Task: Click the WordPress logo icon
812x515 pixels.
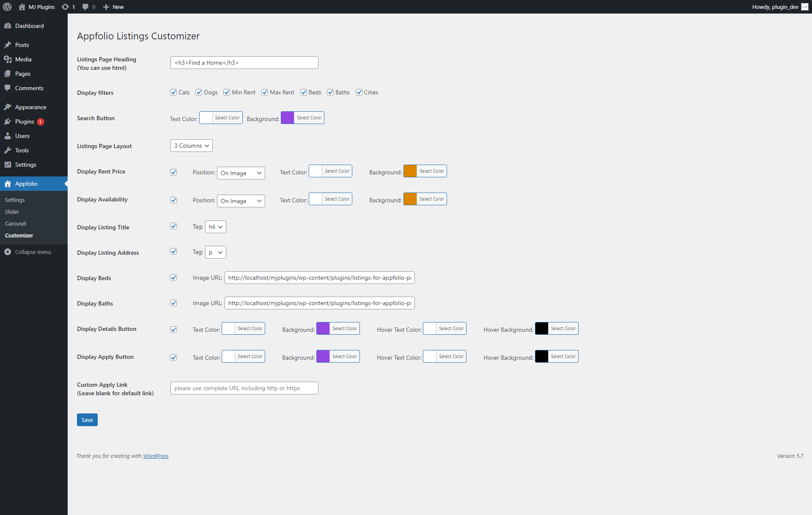Action: pyautogui.click(x=7, y=7)
